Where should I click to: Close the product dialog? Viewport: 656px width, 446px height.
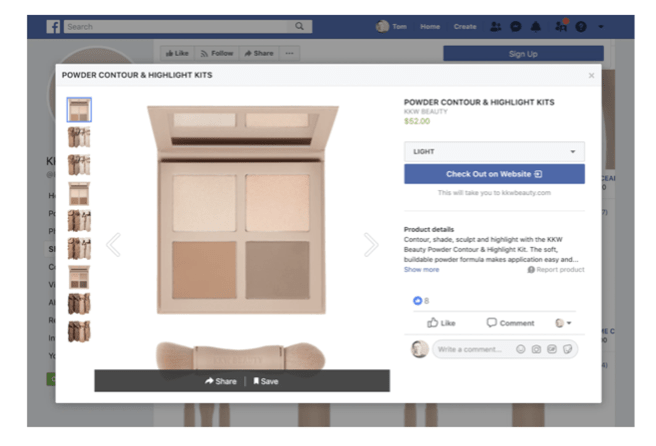(x=591, y=75)
